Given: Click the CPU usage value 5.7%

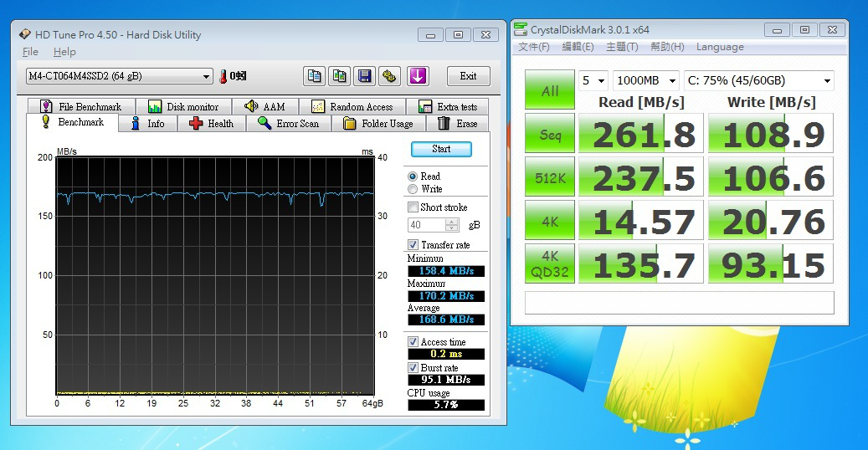Looking at the screenshot, I should pyautogui.click(x=446, y=405).
